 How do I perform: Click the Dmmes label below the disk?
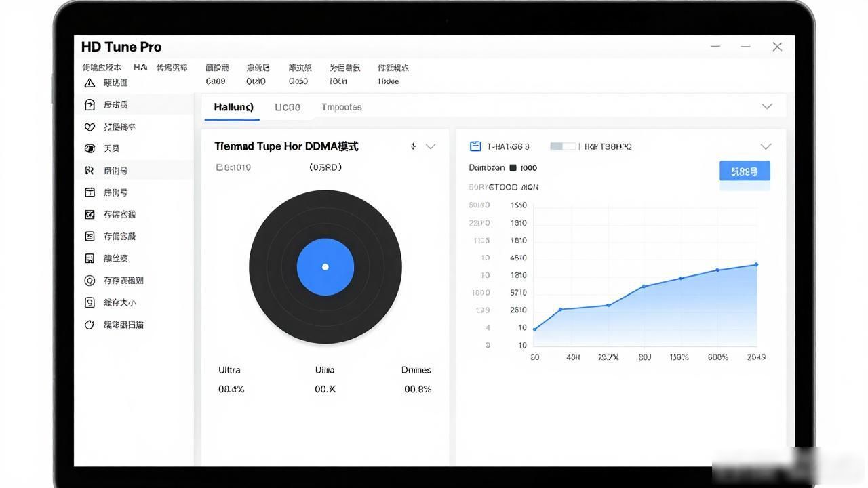[416, 370]
